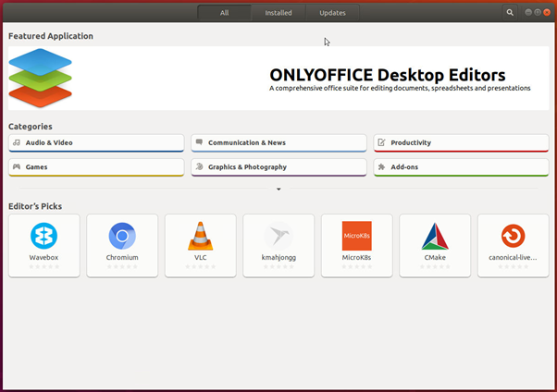Close the software window
557x392 pixels.
[x=547, y=12]
